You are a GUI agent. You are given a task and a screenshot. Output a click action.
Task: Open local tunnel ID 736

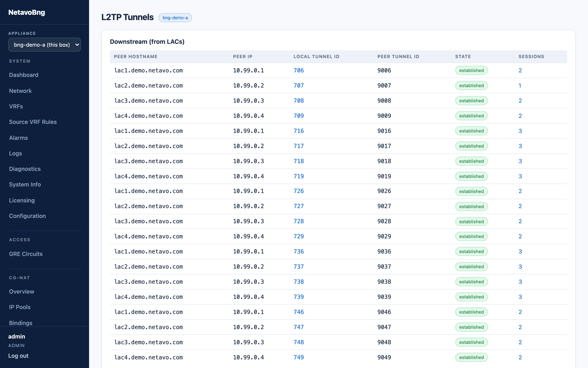tap(299, 252)
